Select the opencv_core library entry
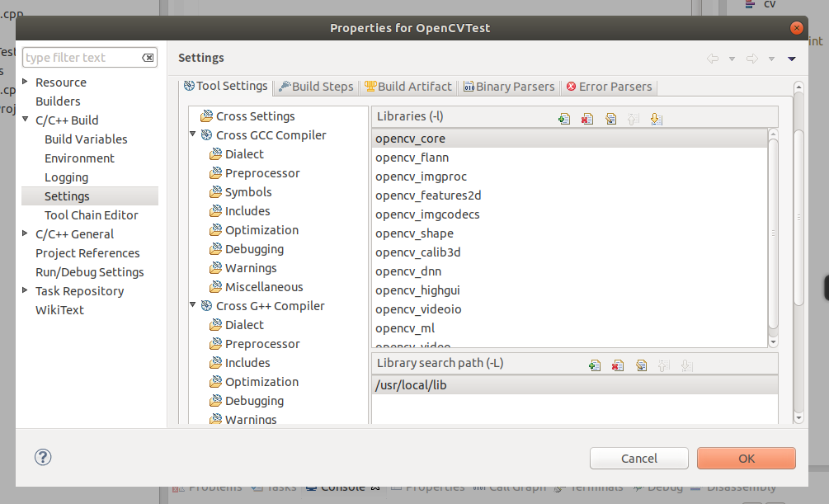This screenshot has height=504, width=829. pyautogui.click(x=569, y=139)
